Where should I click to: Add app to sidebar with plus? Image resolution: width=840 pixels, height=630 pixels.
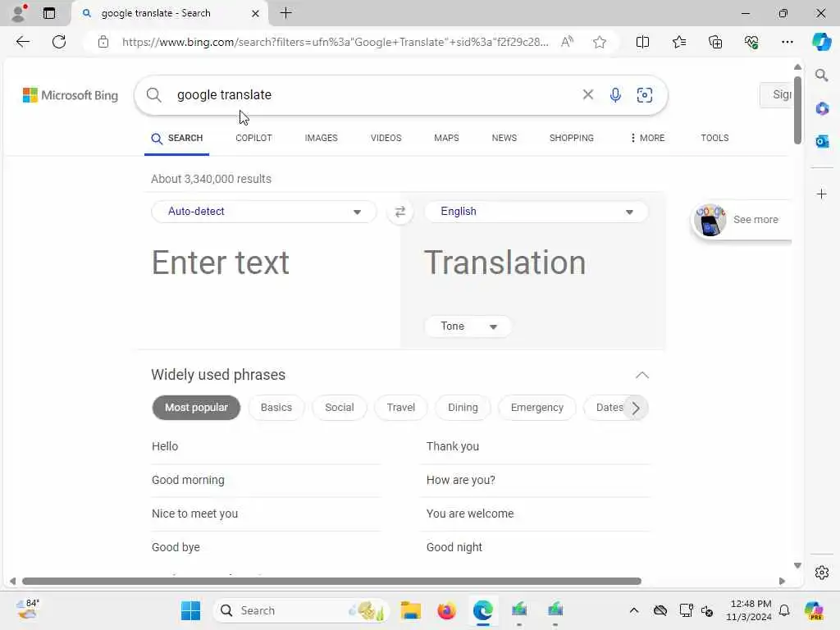pos(822,194)
